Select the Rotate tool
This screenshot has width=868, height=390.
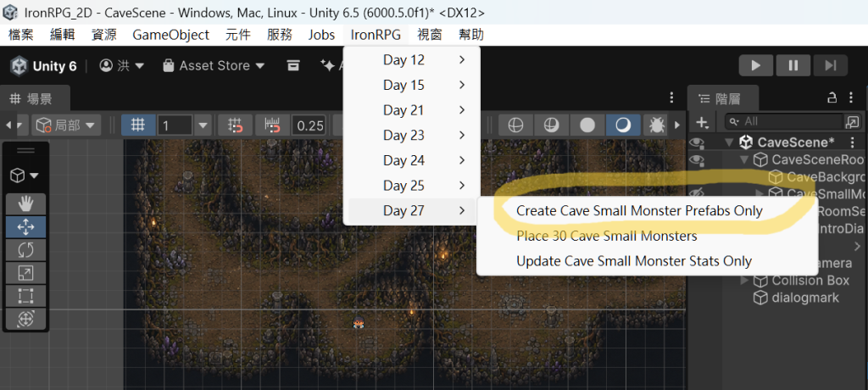click(x=26, y=250)
